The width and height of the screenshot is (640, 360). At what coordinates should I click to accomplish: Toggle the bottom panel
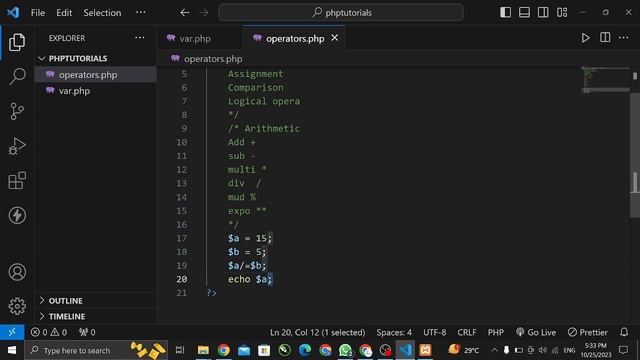pyautogui.click(x=524, y=12)
